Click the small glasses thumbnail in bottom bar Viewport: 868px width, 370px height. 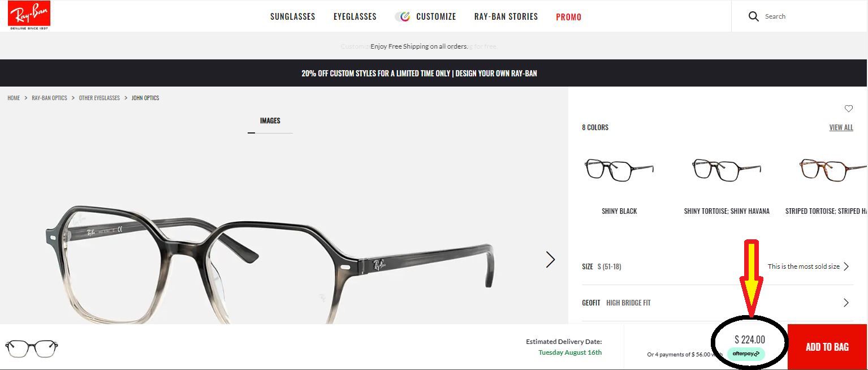(32, 347)
